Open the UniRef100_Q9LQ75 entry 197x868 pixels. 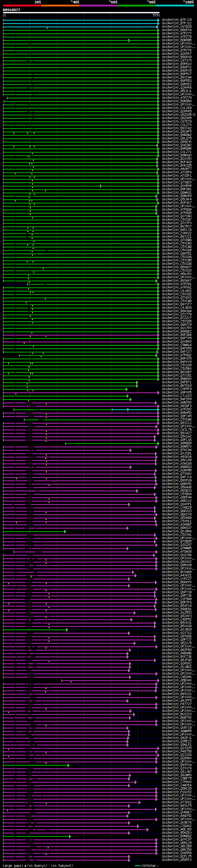click(177, 138)
